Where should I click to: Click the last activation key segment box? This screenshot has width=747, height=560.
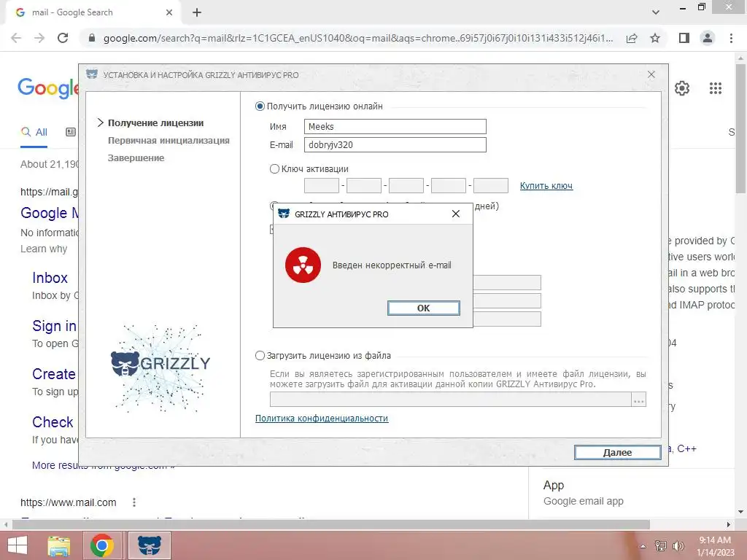(x=491, y=186)
